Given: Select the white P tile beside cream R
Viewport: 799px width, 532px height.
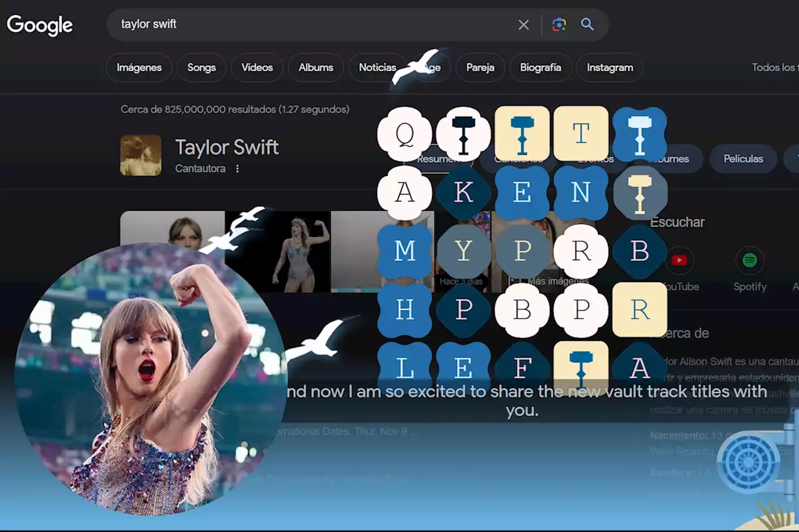Looking at the screenshot, I should 581,310.
